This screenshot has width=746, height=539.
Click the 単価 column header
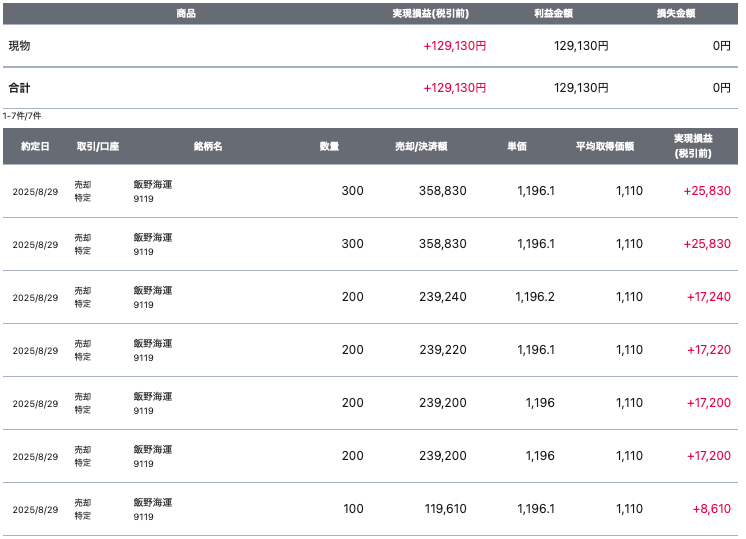[517, 147]
